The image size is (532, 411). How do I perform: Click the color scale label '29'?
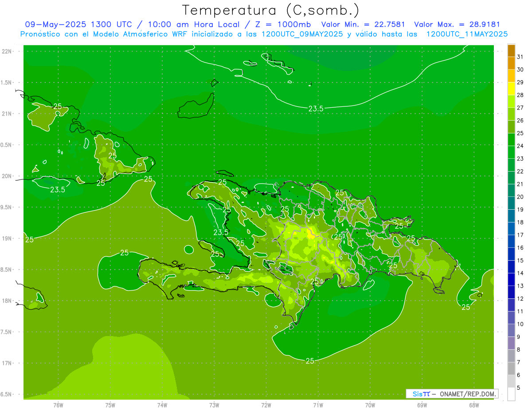520,82
